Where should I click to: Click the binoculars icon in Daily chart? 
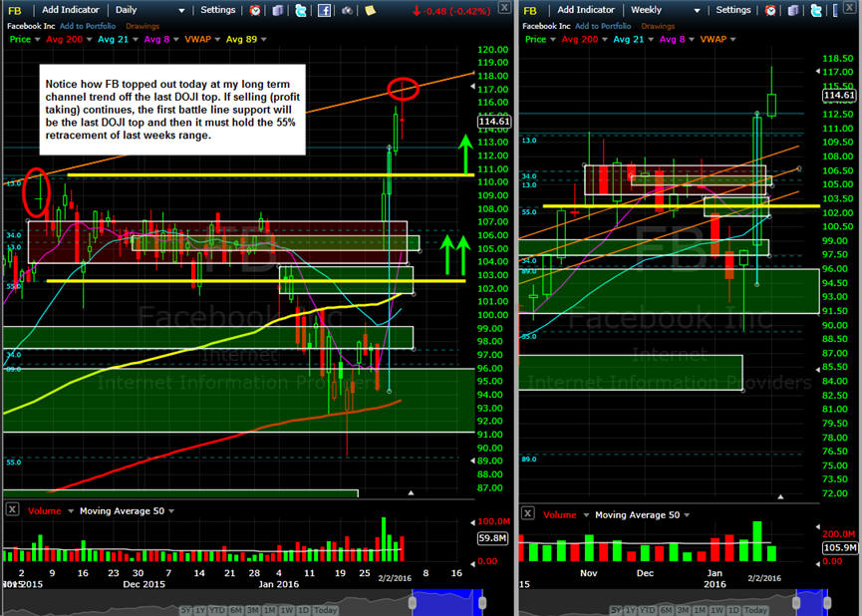coord(347,10)
